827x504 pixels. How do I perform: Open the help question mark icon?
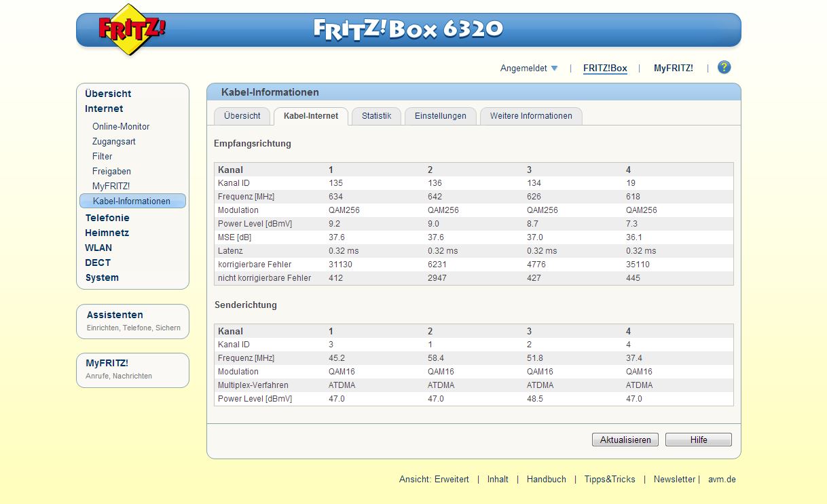[x=724, y=67]
